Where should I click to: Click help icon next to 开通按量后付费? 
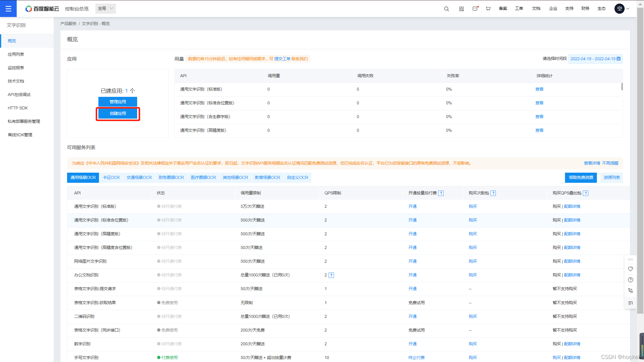pos(441,193)
